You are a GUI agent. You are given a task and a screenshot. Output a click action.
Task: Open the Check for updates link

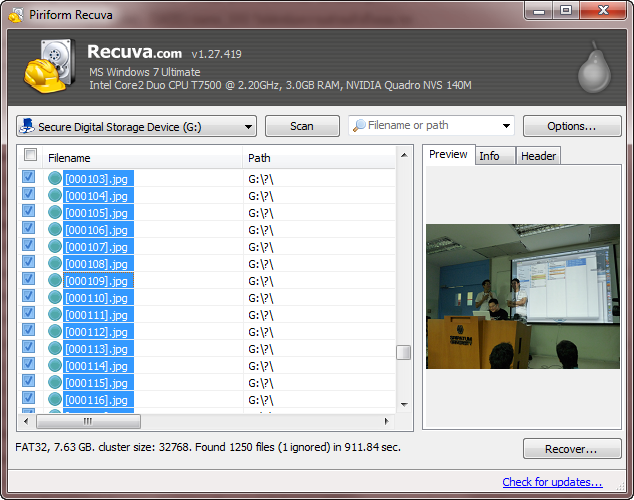552,482
